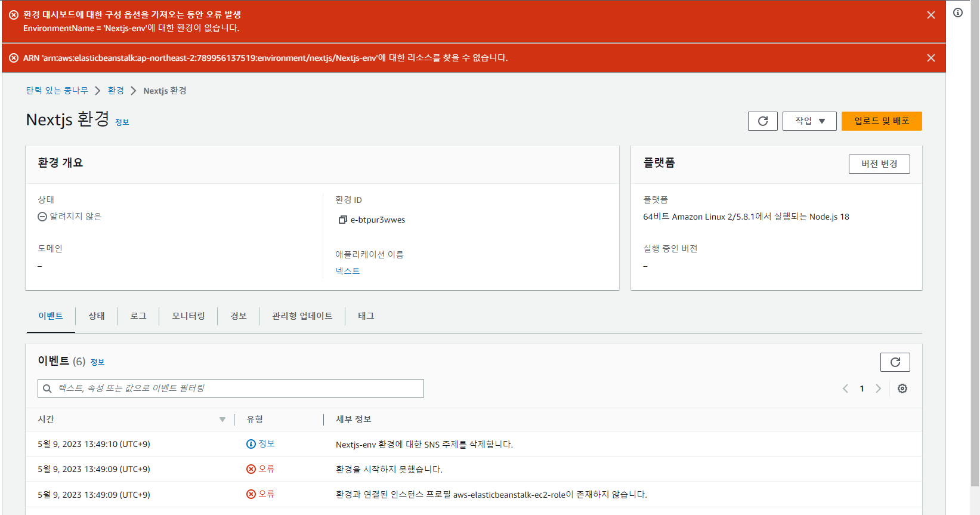Open events table preferences gear
The height and width of the screenshot is (515, 980).
tap(902, 388)
